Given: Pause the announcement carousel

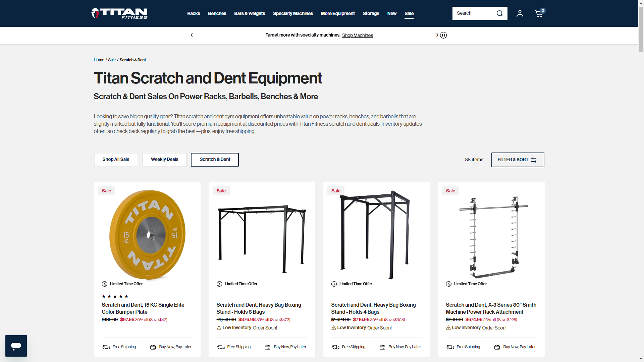Looking at the screenshot, I should pyautogui.click(x=443, y=35).
